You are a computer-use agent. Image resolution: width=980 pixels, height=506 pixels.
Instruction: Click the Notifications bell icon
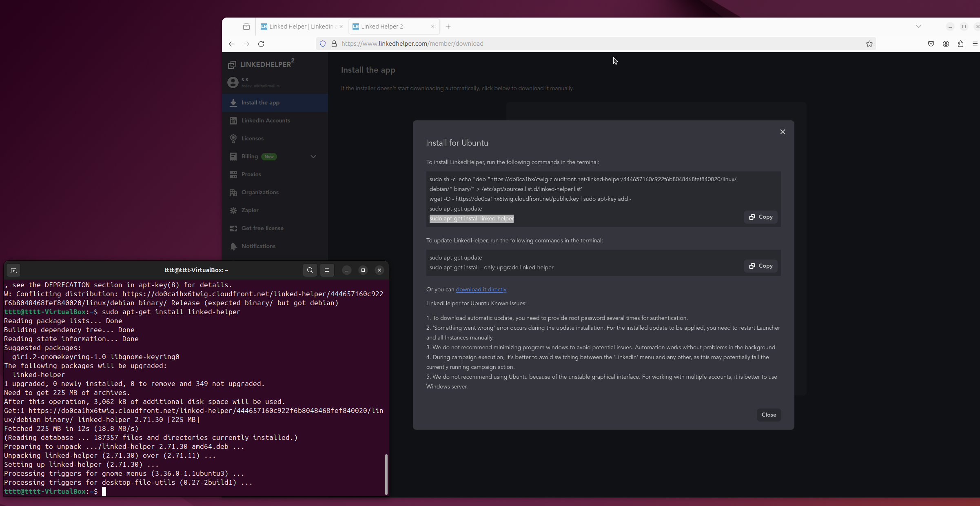pyautogui.click(x=233, y=246)
